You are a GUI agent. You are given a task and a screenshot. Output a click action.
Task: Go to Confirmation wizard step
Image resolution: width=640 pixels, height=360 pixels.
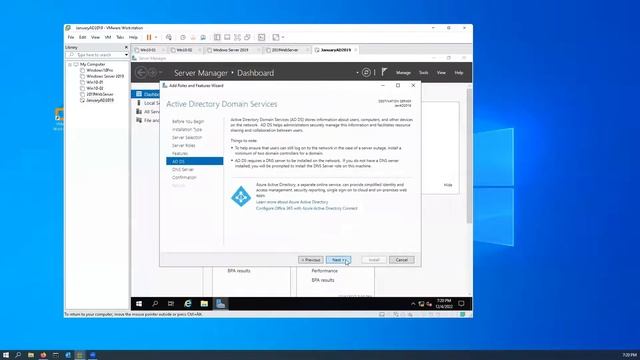point(184,178)
